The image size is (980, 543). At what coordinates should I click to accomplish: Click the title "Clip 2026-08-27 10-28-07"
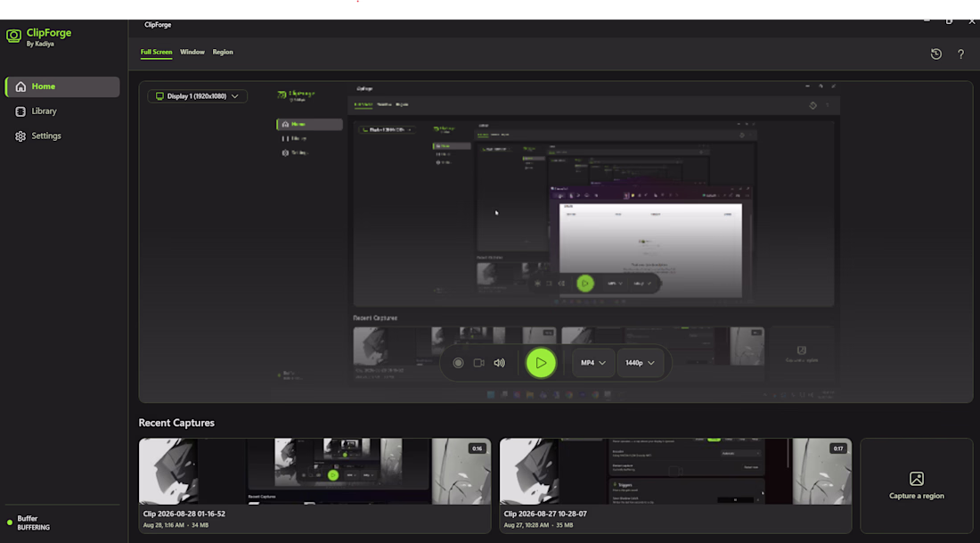545,514
